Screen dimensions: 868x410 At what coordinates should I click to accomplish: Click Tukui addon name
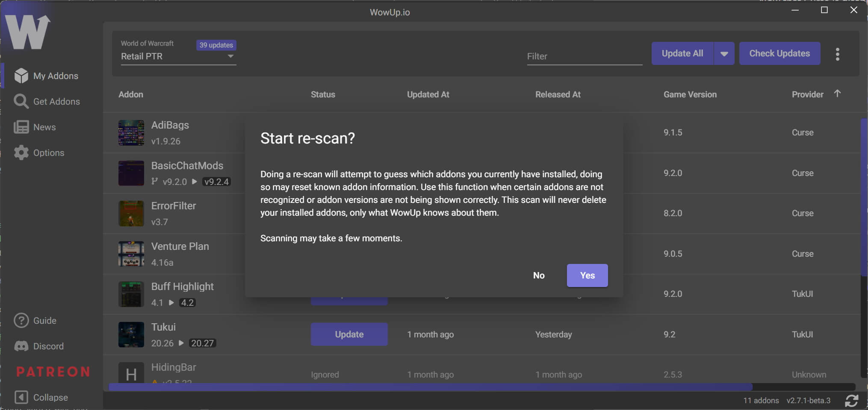tap(163, 327)
